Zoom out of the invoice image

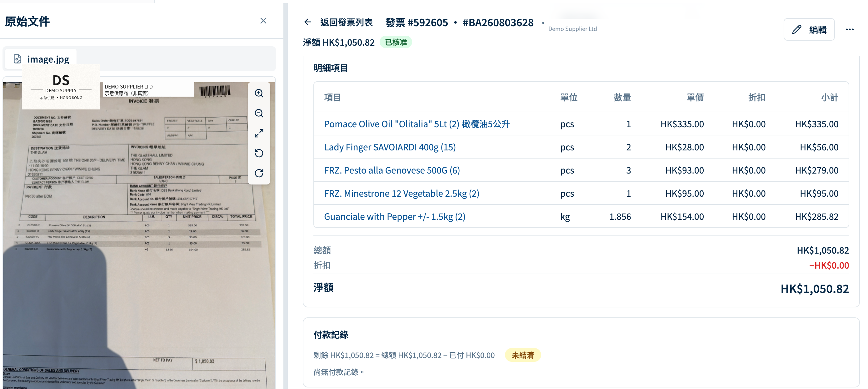click(259, 113)
